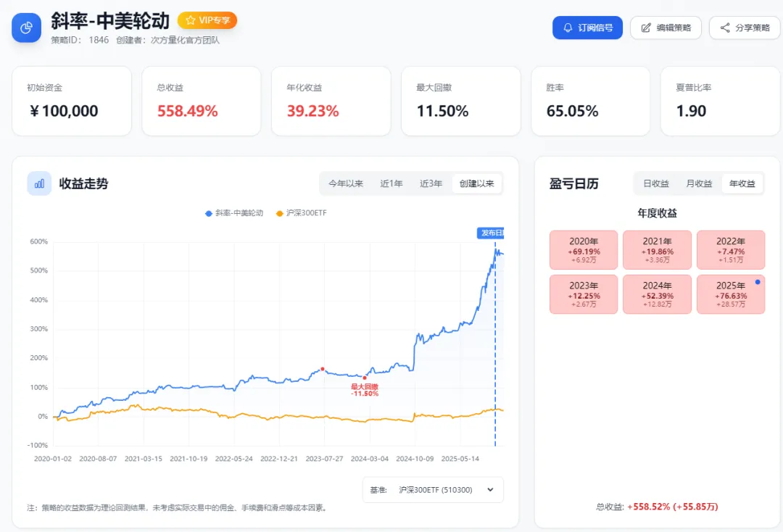Viewport: 783px width, 532px height.
Task: Click the share icon on 分享策略
Action: pos(724,28)
